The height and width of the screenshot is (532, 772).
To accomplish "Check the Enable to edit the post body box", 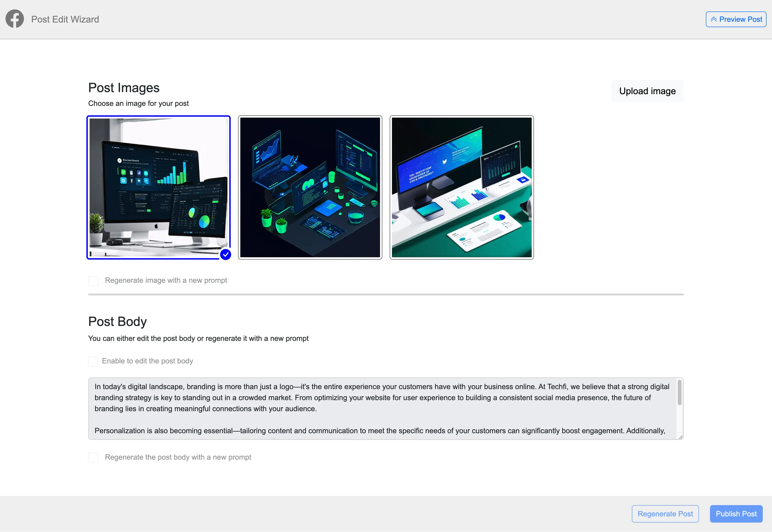I will (x=93, y=361).
